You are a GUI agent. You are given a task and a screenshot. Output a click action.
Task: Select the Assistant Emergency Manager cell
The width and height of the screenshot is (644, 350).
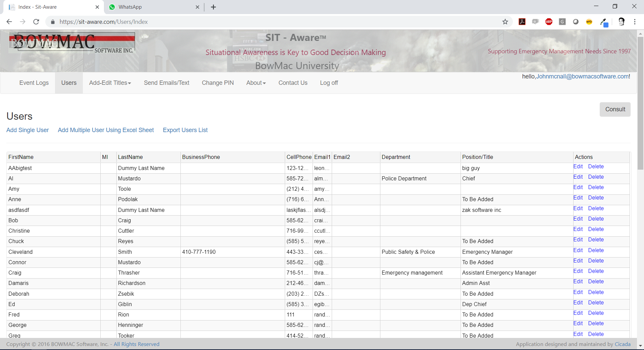(x=517, y=273)
